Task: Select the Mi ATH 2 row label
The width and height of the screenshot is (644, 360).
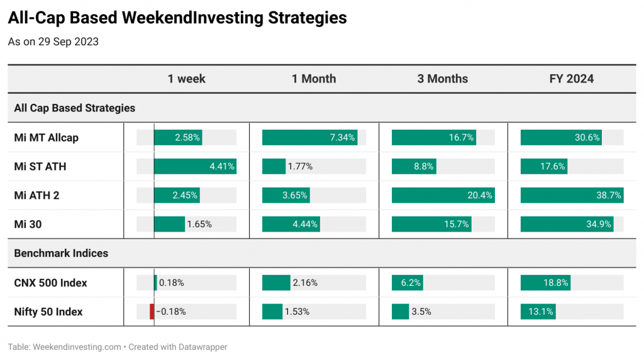Action: pyautogui.click(x=36, y=195)
